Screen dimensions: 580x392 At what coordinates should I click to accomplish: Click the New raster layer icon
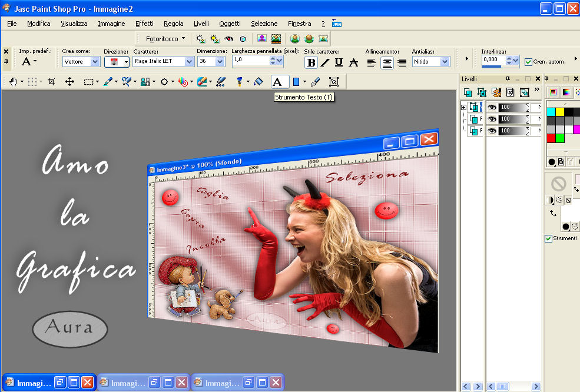468,92
